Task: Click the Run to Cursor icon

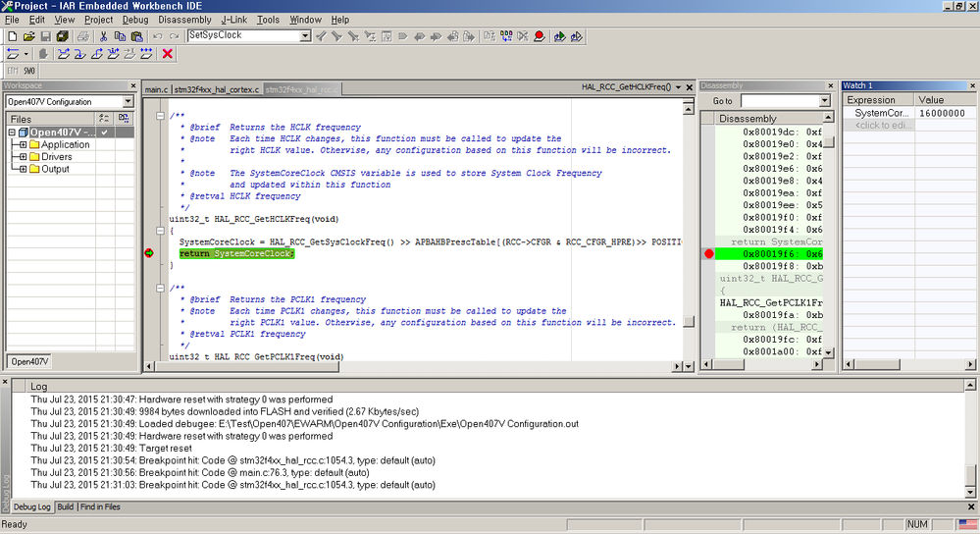Action: tap(129, 54)
